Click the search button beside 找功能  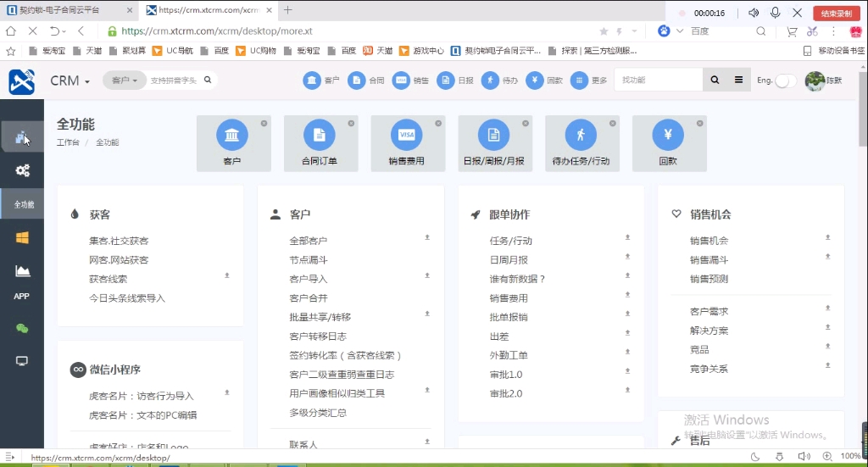715,81
